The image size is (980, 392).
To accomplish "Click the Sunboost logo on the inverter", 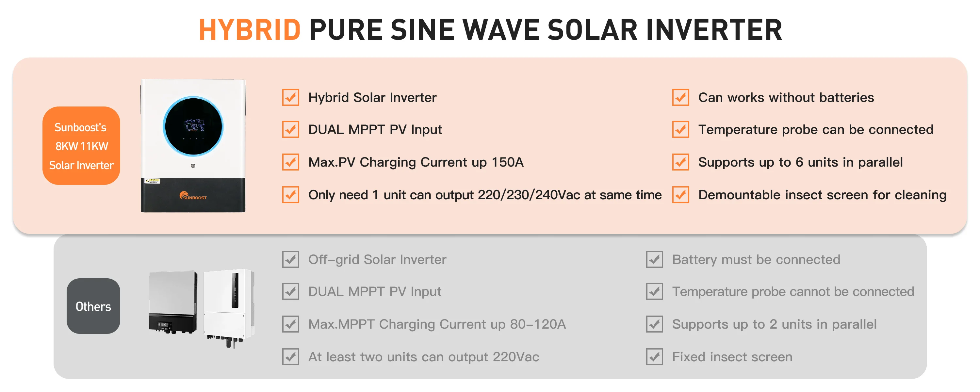I will coord(193,196).
